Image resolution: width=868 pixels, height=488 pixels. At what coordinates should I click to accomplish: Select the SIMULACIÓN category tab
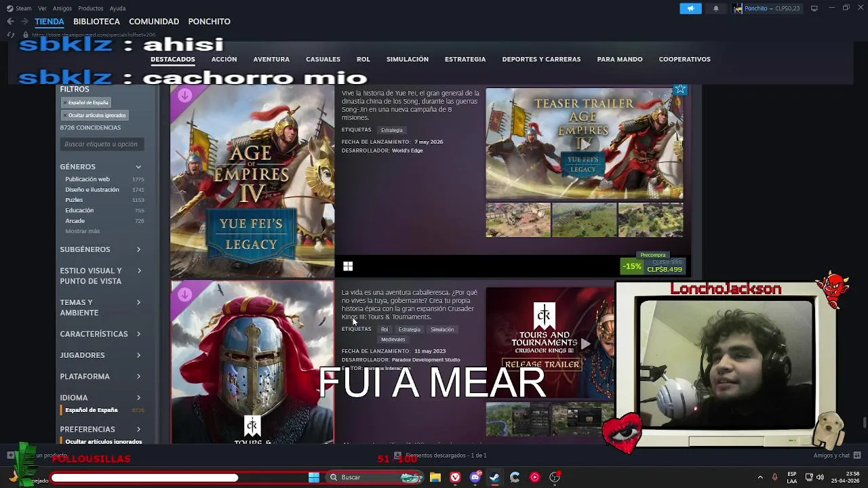(408, 59)
